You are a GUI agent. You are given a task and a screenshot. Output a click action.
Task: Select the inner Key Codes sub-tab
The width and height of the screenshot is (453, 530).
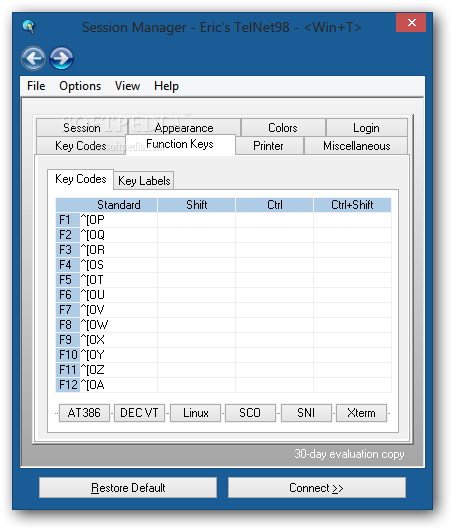pyautogui.click(x=80, y=179)
